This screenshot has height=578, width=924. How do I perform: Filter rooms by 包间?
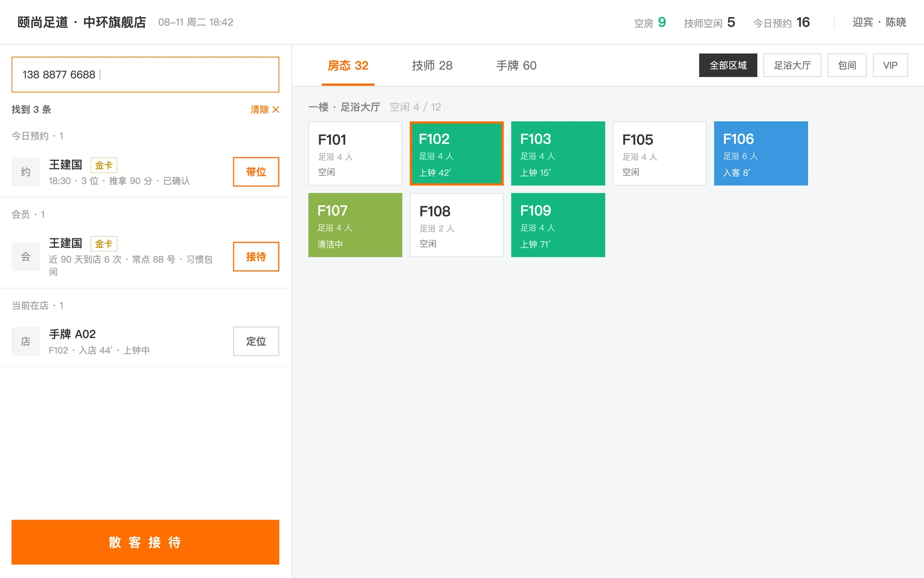(x=847, y=65)
